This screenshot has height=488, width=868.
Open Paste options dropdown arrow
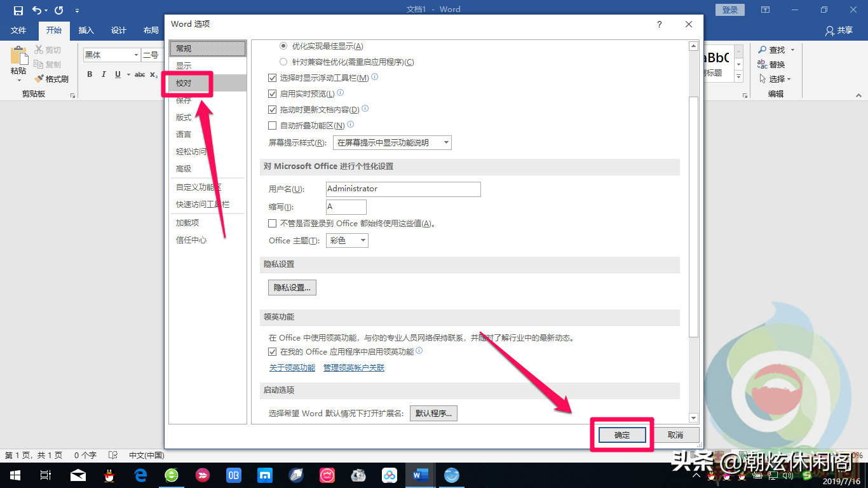point(18,80)
